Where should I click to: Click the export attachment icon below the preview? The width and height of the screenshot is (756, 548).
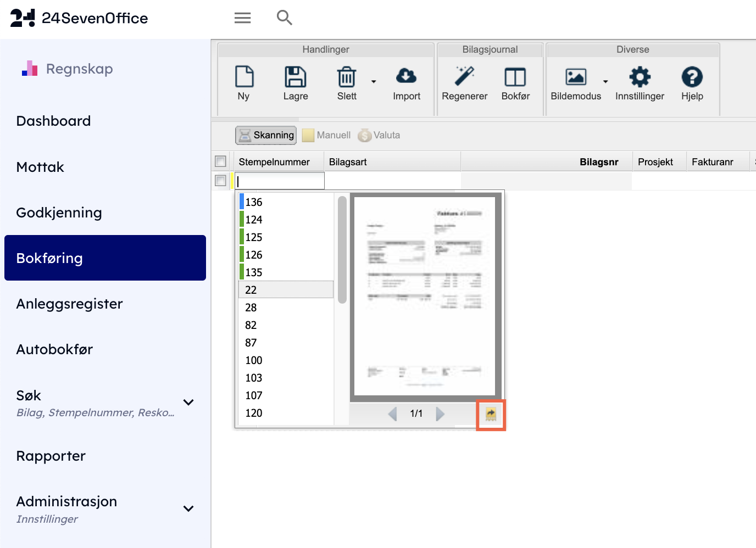[x=491, y=415]
